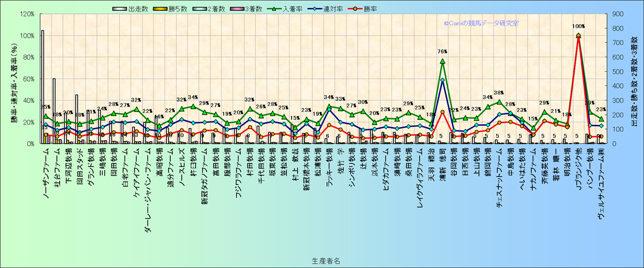Click the 100% peak marker at Jブランジク他
Viewport: 644px width, 268px height.
(x=578, y=36)
